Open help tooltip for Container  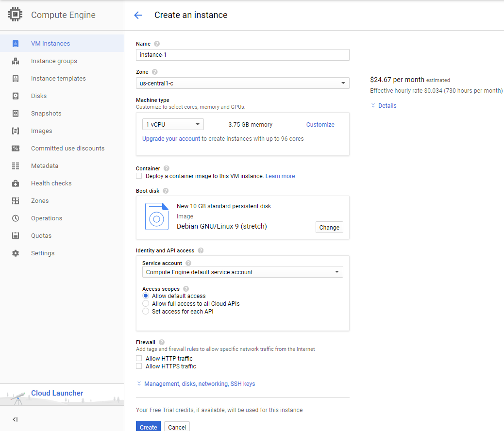tap(167, 168)
